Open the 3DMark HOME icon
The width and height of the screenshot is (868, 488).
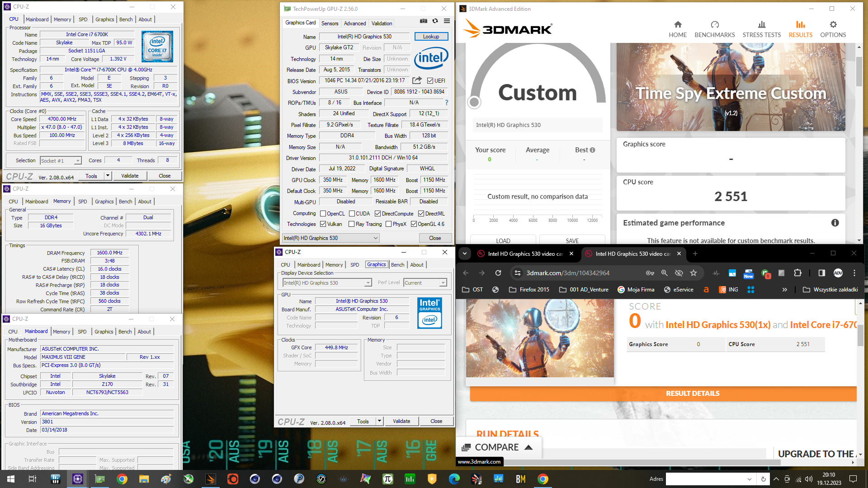(678, 24)
